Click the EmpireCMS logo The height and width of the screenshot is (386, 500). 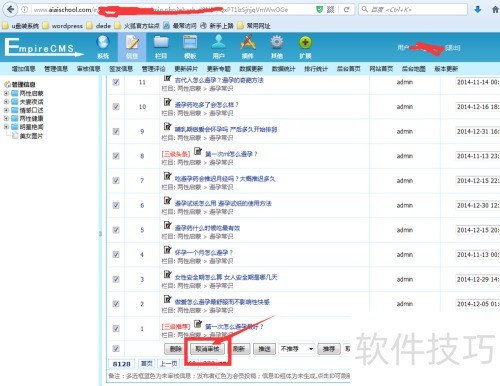click(43, 47)
